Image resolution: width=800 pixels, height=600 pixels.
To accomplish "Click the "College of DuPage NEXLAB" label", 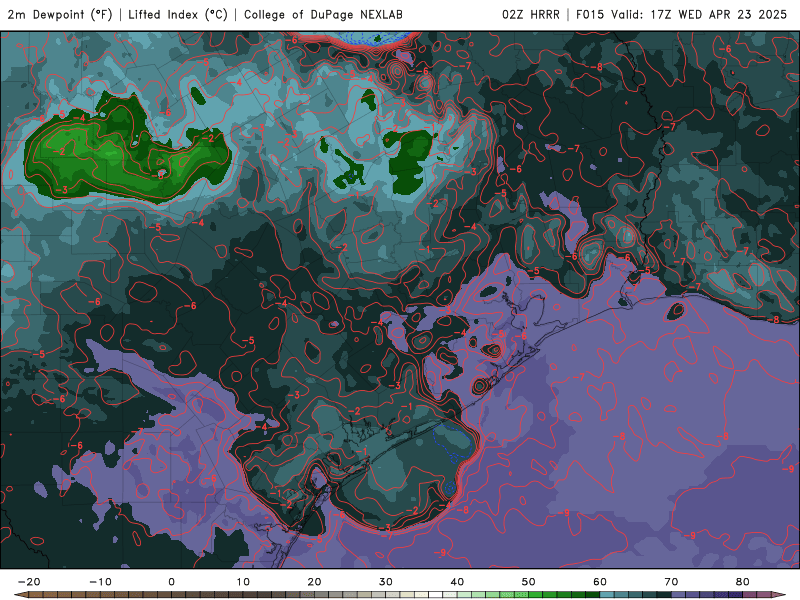I will pos(323,14).
